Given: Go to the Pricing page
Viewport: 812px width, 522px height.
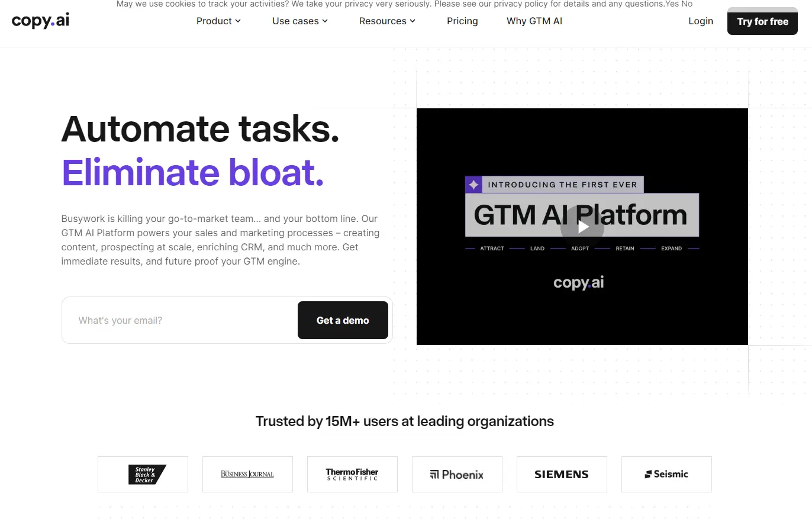Looking at the screenshot, I should coord(462,21).
